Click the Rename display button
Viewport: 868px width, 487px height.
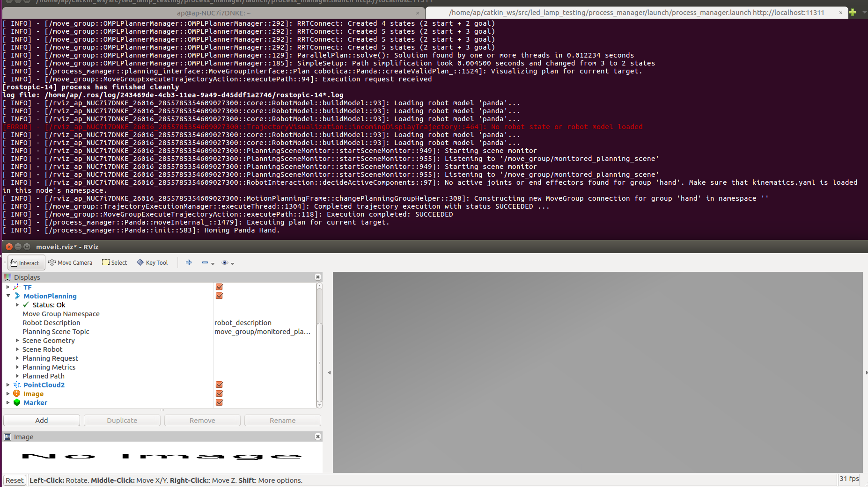pos(283,421)
